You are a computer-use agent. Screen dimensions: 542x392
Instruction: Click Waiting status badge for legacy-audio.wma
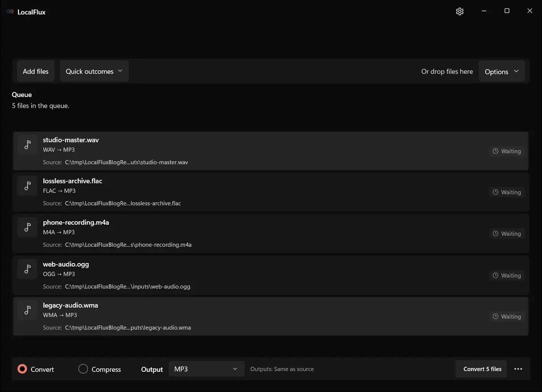(507, 317)
